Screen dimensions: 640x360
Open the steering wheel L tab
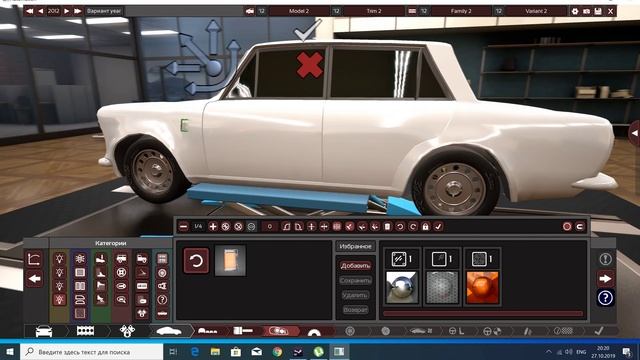tap(456, 331)
